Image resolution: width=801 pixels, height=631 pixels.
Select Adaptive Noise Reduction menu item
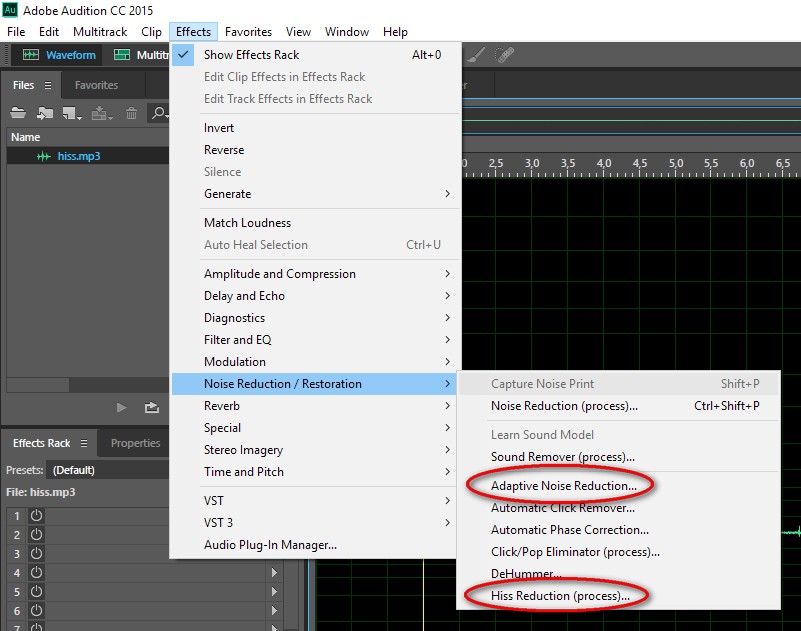pos(563,486)
